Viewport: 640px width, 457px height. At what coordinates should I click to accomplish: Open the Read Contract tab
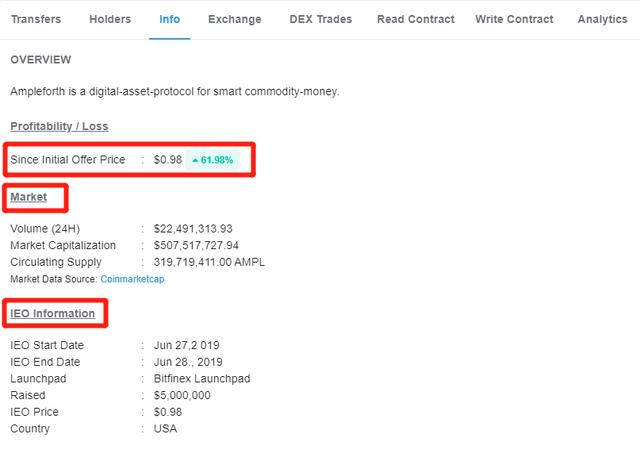[x=416, y=19]
